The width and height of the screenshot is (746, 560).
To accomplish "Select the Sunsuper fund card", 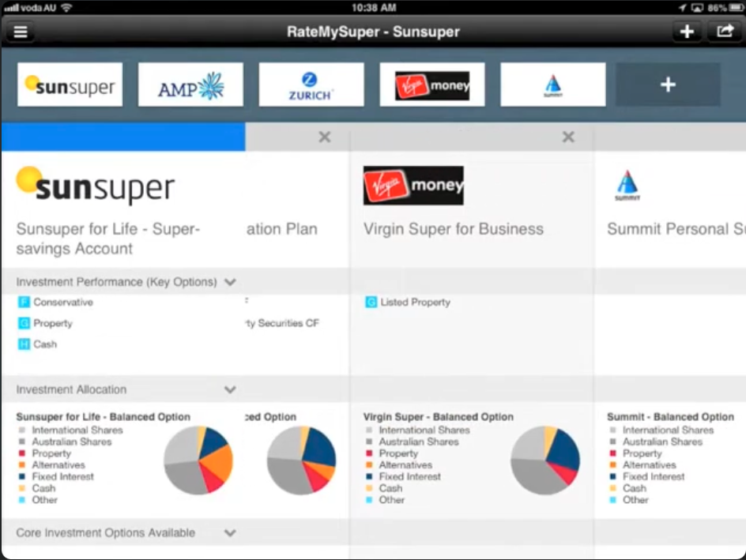I will tap(70, 85).
